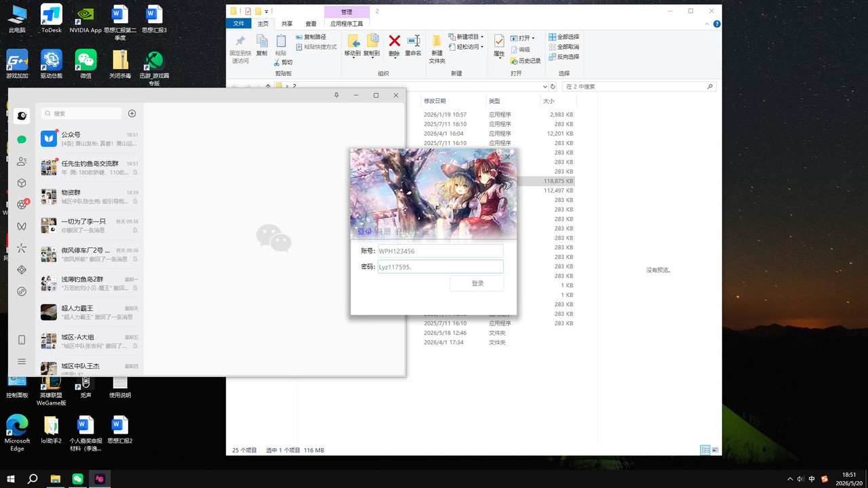Click the 账号 account input field

click(440, 251)
